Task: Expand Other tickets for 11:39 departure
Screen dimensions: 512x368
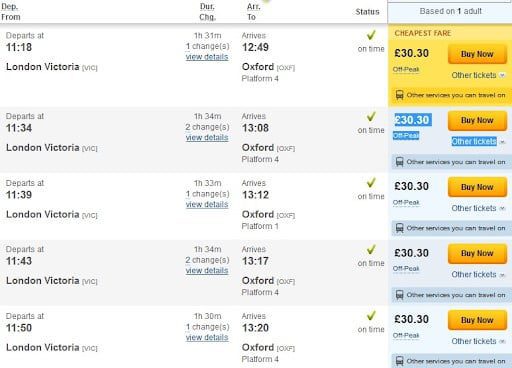Action: click(478, 208)
